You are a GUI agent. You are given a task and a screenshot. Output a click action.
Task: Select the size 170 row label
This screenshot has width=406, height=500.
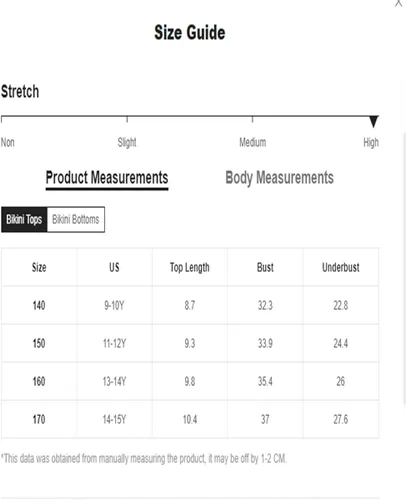39,419
